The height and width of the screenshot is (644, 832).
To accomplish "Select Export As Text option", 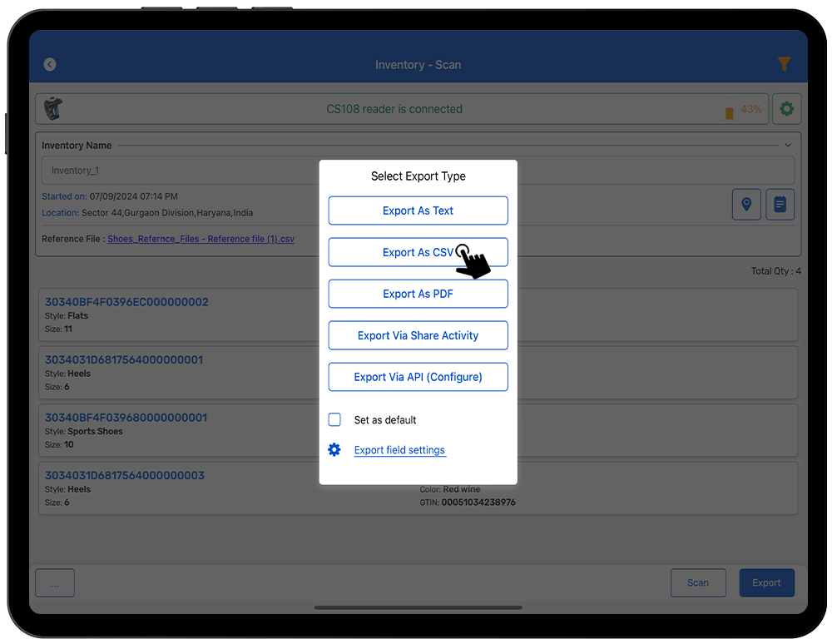I will [418, 211].
